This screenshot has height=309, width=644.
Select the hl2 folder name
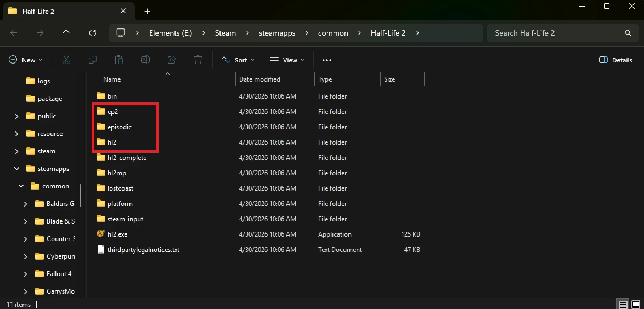[112, 142]
